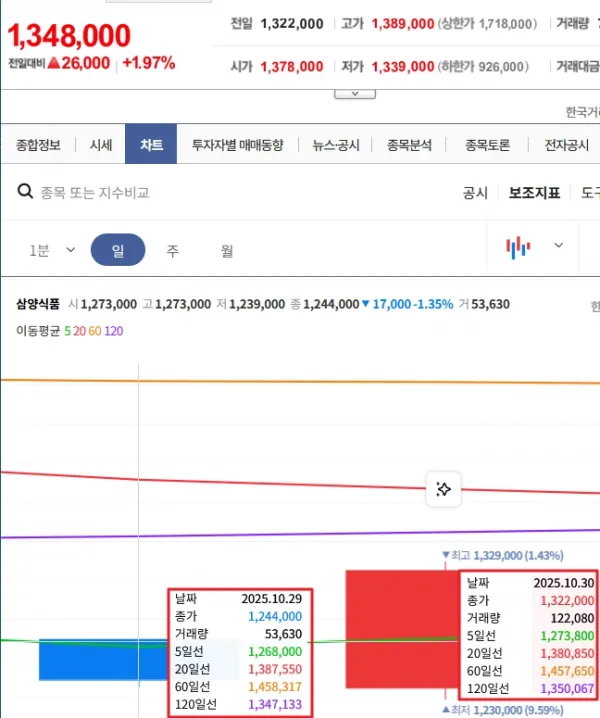
Task: Select the candlestick chart type icon
Action: point(517,247)
